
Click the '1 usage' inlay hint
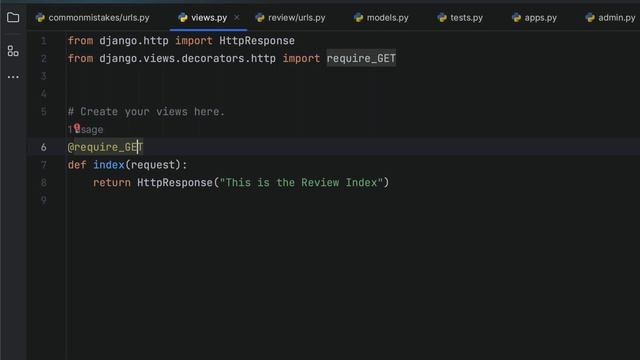pyautogui.click(x=86, y=130)
